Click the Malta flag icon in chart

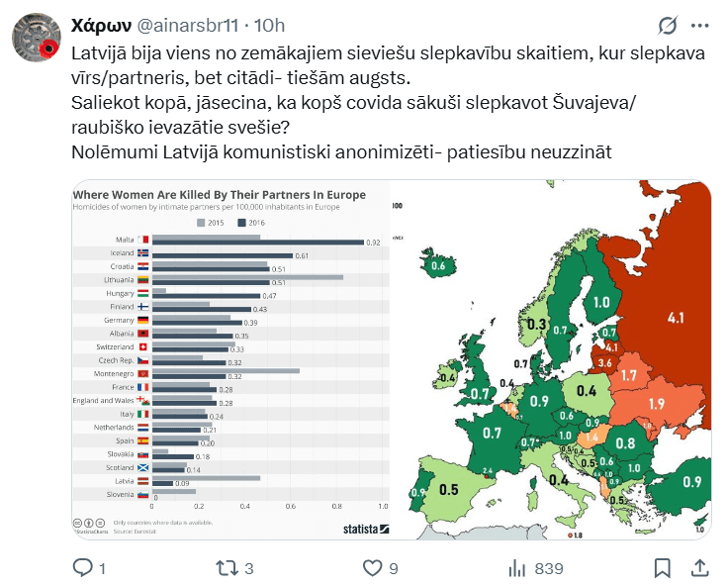(x=143, y=241)
